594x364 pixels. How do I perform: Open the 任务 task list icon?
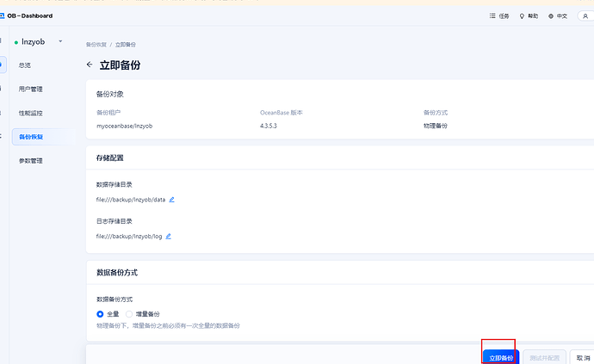[499, 15]
